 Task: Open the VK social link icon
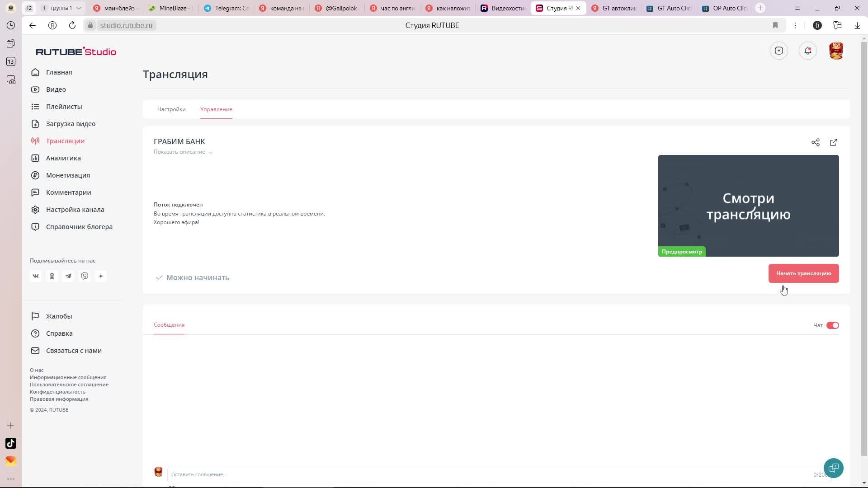pos(36,276)
